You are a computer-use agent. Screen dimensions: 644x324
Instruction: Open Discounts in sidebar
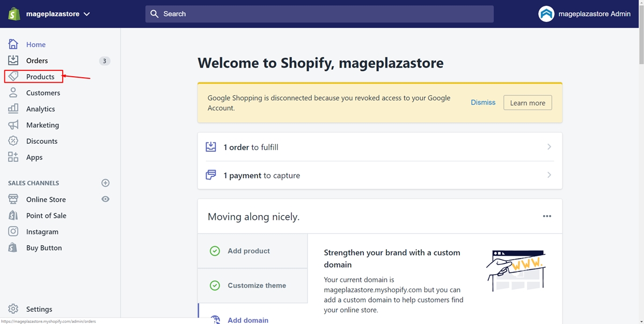click(42, 141)
